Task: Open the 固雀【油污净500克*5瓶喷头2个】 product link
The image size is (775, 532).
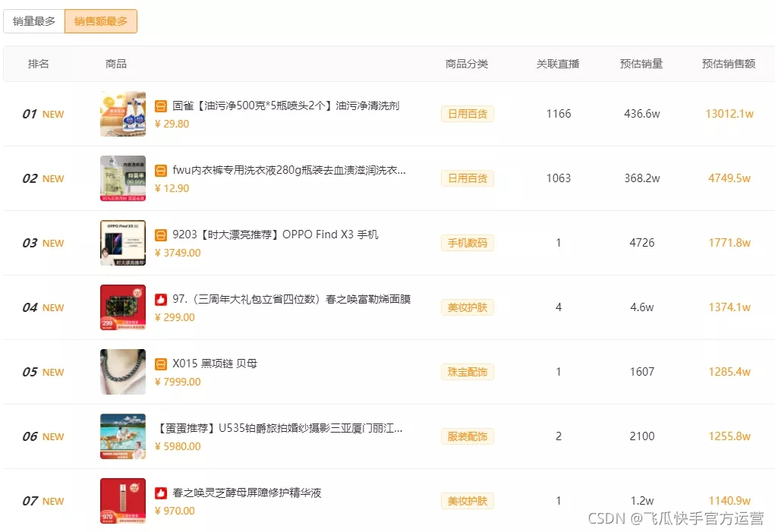Action: (x=285, y=105)
